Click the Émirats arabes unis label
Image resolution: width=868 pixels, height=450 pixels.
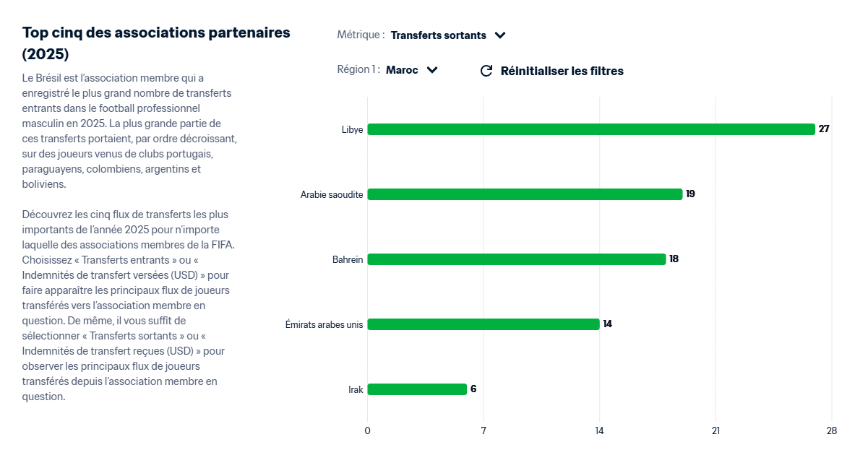pos(325,325)
